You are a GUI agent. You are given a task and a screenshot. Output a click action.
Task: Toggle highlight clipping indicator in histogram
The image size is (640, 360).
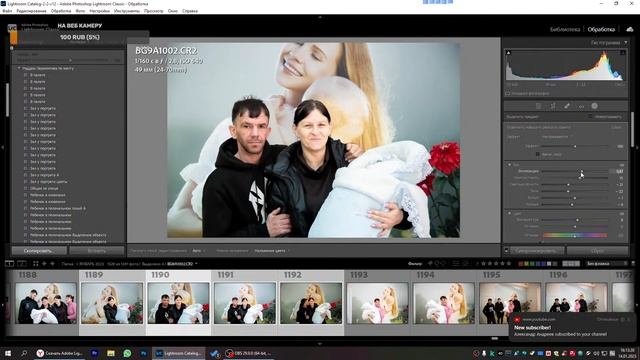622,53
